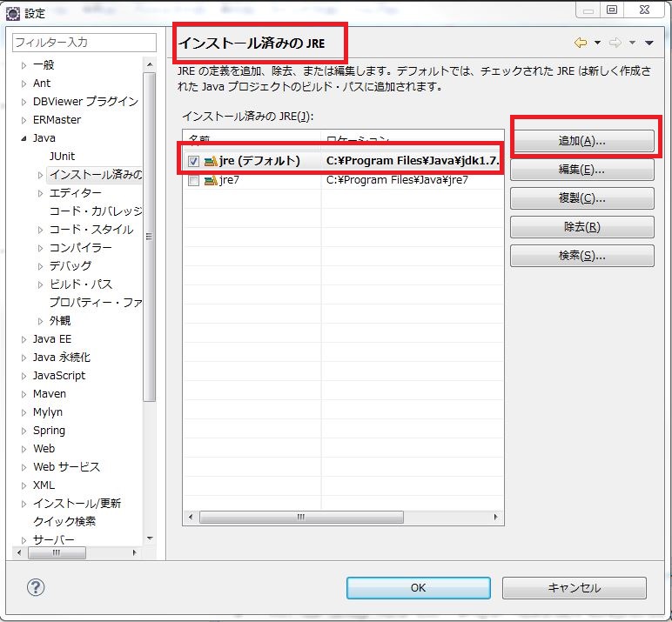
Task: Click the 検索(S)... button
Action: (x=582, y=255)
